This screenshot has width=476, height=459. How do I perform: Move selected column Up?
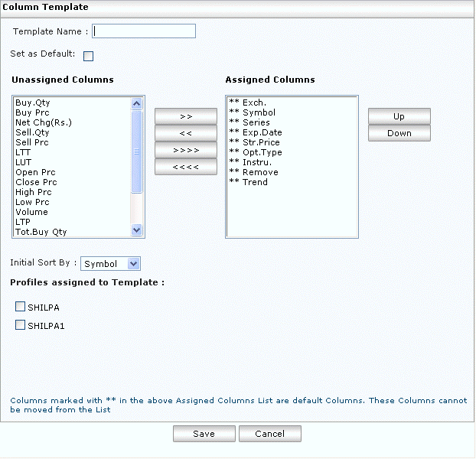[x=399, y=116]
